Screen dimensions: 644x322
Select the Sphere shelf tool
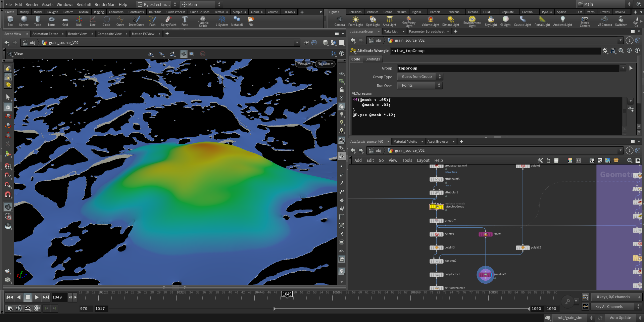[x=24, y=21]
